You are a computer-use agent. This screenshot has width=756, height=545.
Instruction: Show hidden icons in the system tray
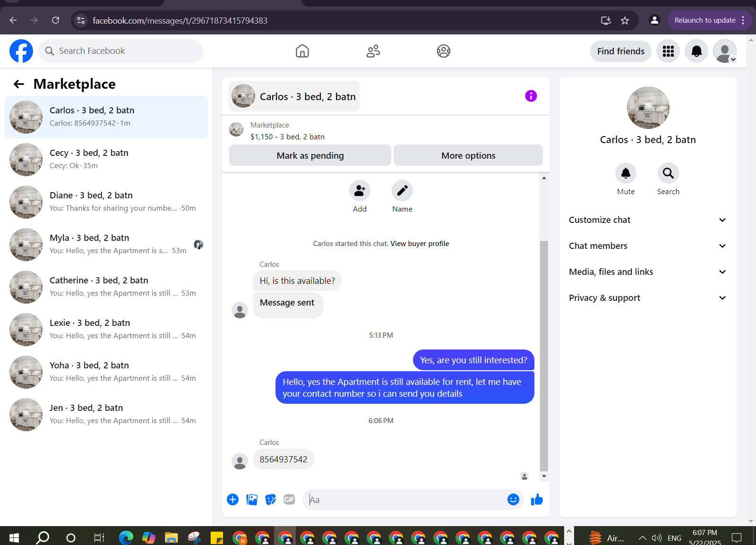click(x=642, y=537)
